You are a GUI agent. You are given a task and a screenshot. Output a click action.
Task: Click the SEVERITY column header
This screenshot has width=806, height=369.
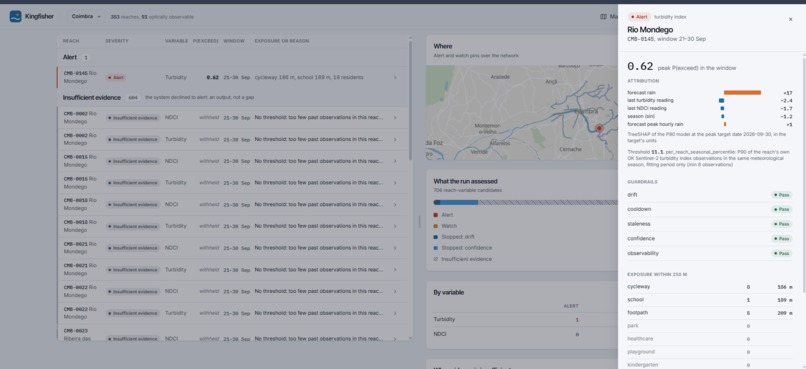[117, 41]
